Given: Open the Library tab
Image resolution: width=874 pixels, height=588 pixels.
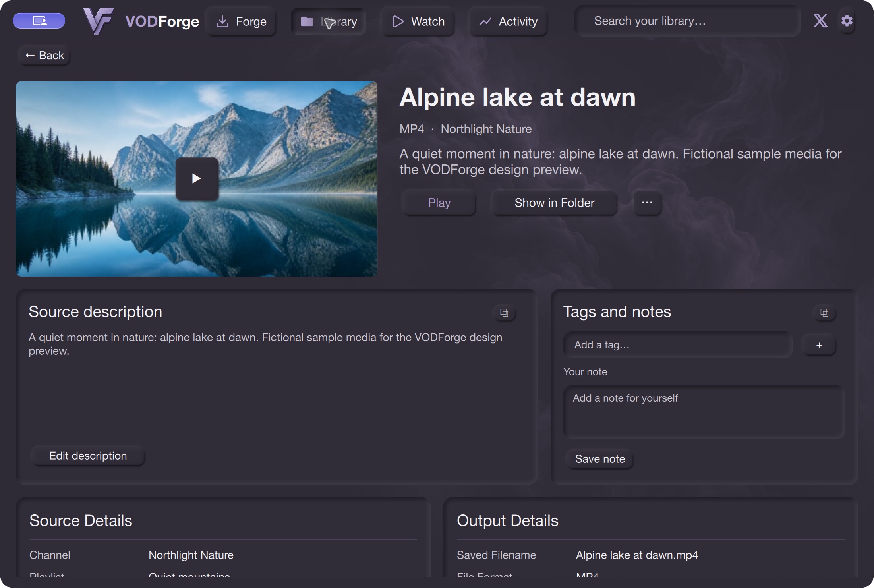Looking at the screenshot, I should (x=329, y=21).
